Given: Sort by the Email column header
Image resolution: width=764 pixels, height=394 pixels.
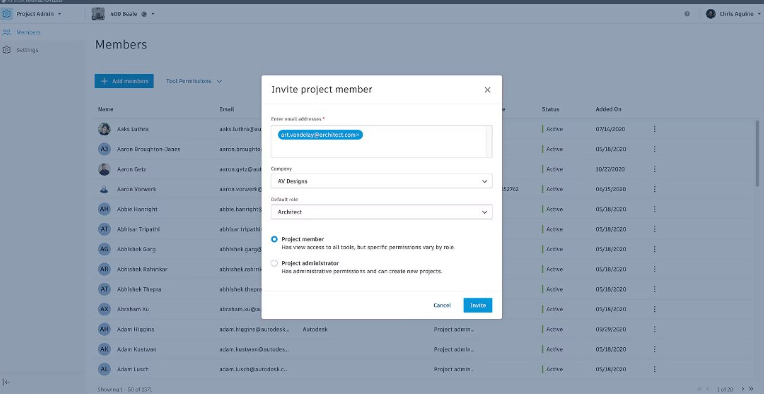Looking at the screenshot, I should click(x=227, y=110).
